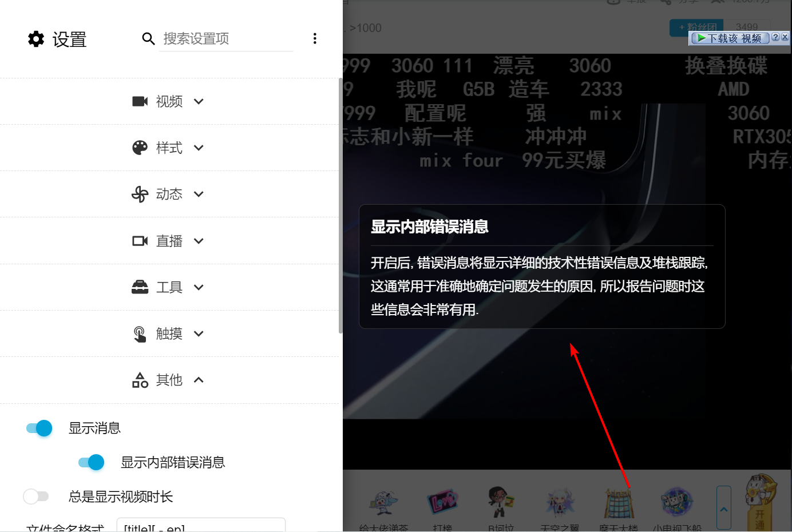Focus the 搜索设置项 search field

(x=225, y=38)
